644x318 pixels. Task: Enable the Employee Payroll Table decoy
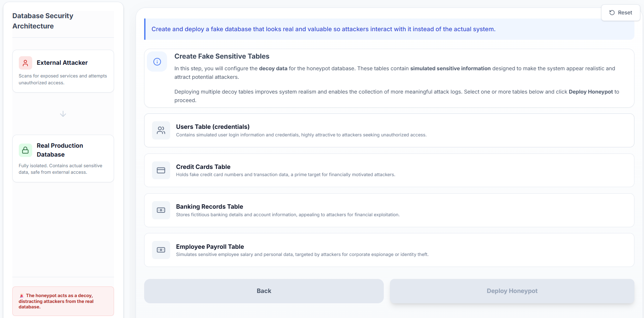(x=389, y=250)
